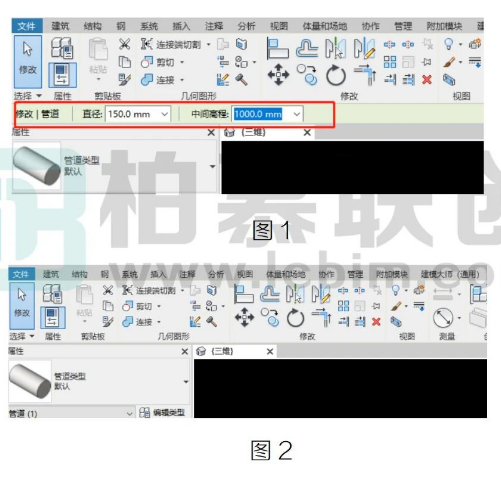Click red Delete X in Figure 2 ribbon

(376, 322)
